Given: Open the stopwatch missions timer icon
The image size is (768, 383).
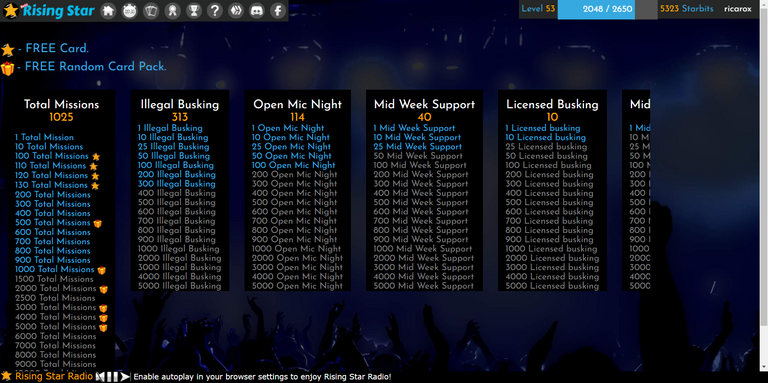Looking at the screenshot, I should click(130, 10).
